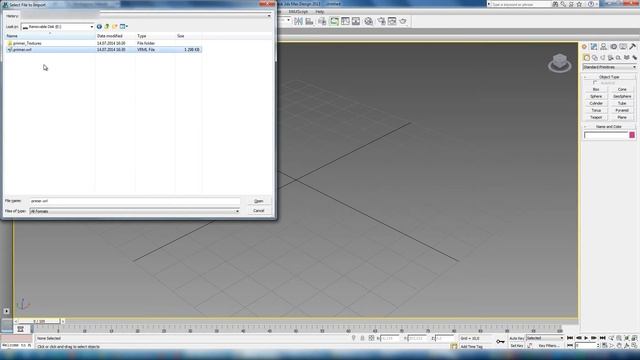640x360 pixels.
Task: Click the Systems category icon
Action: [x=634, y=58]
